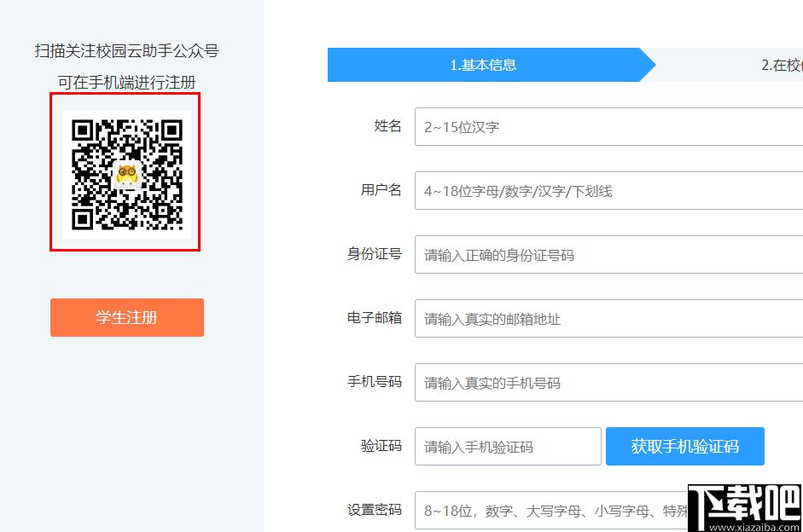This screenshot has height=532, width=803.
Task: Click the 可在手机端进行注册 text
Action: point(126,82)
